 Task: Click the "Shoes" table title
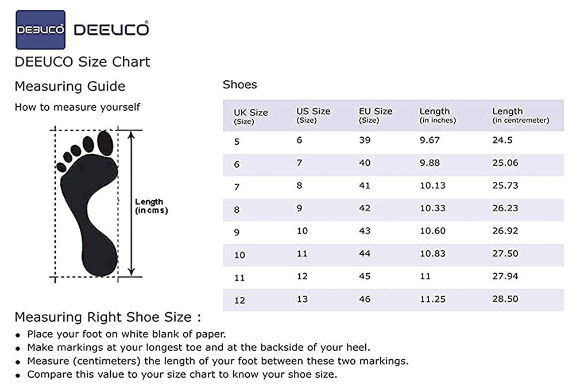[239, 85]
